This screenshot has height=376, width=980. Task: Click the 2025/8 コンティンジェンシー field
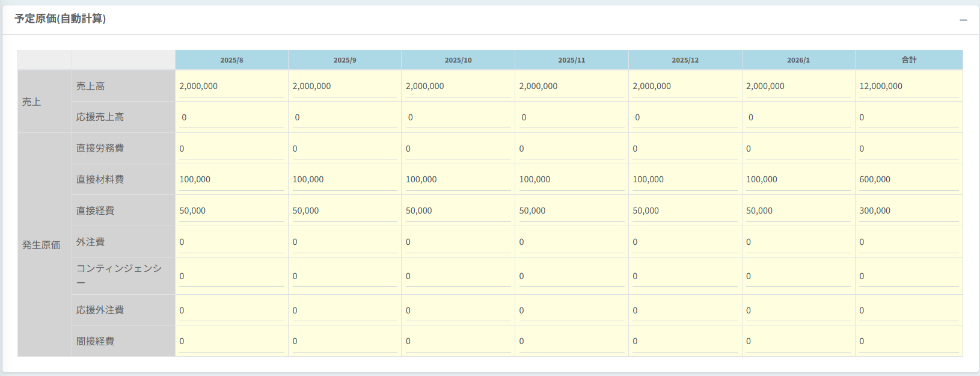pyautogui.click(x=231, y=277)
